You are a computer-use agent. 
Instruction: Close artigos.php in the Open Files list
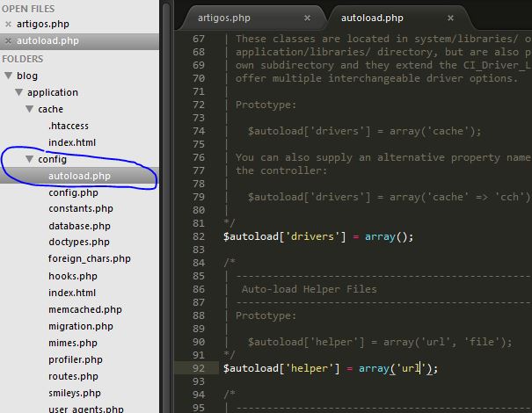(9, 24)
